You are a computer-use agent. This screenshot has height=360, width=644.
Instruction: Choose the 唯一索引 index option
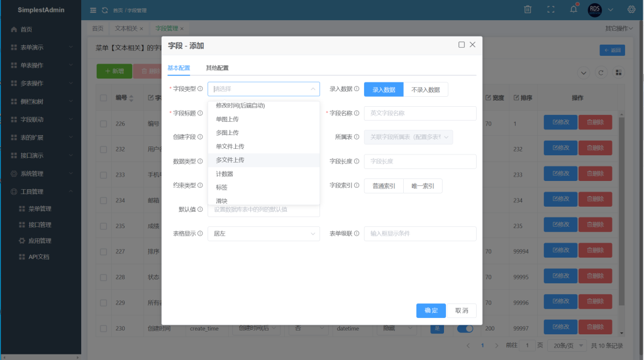coord(423,186)
